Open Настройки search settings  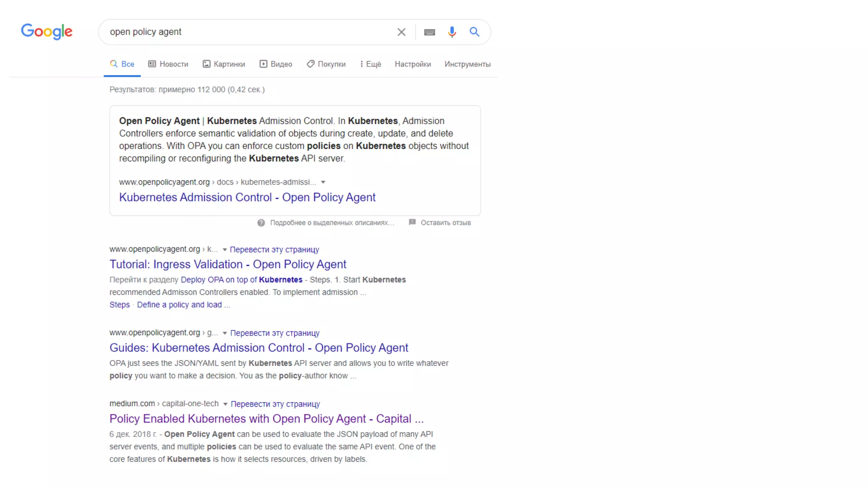click(412, 64)
